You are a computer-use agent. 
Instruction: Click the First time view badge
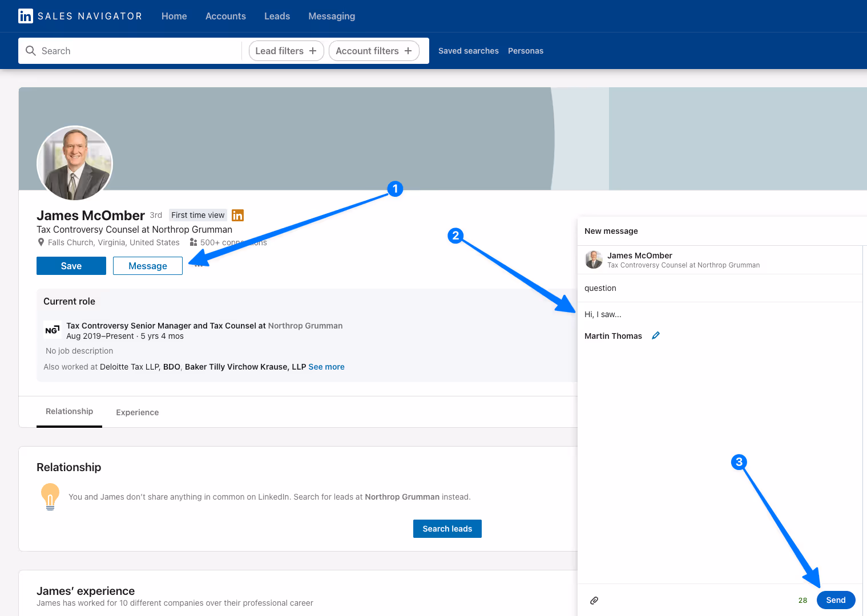point(198,215)
